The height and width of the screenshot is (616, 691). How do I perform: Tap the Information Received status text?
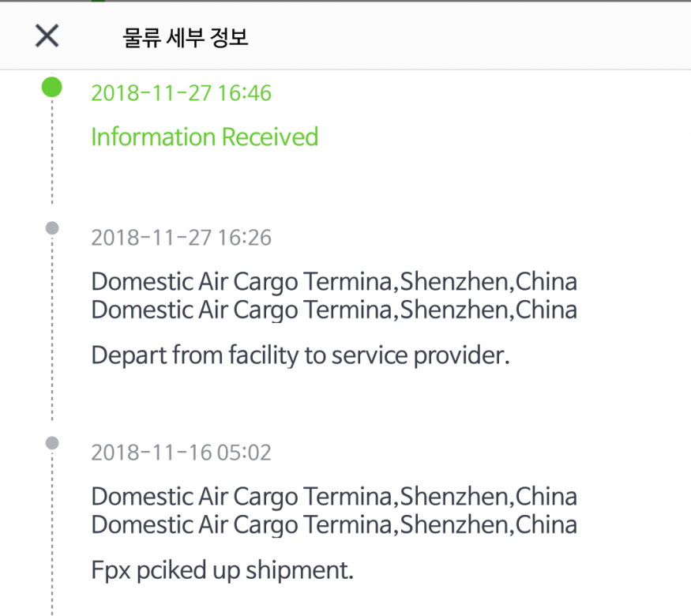[x=205, y=137]
